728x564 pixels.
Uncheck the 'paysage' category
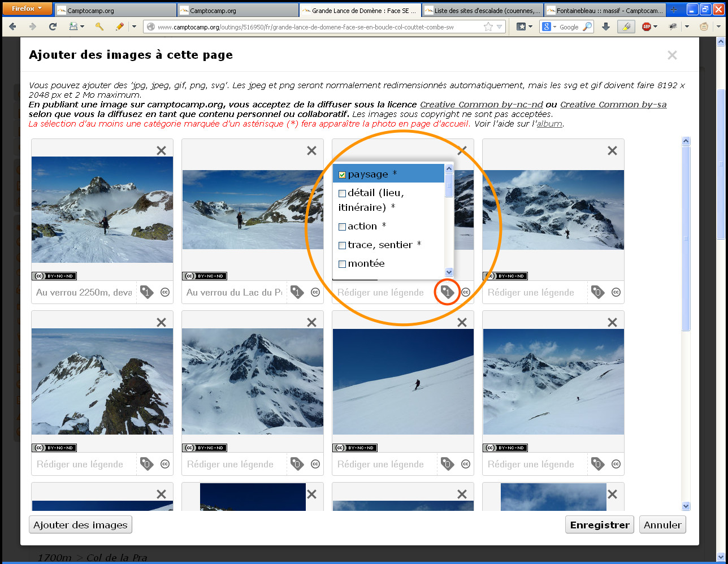pyautogui.click(x=342, y=175)
